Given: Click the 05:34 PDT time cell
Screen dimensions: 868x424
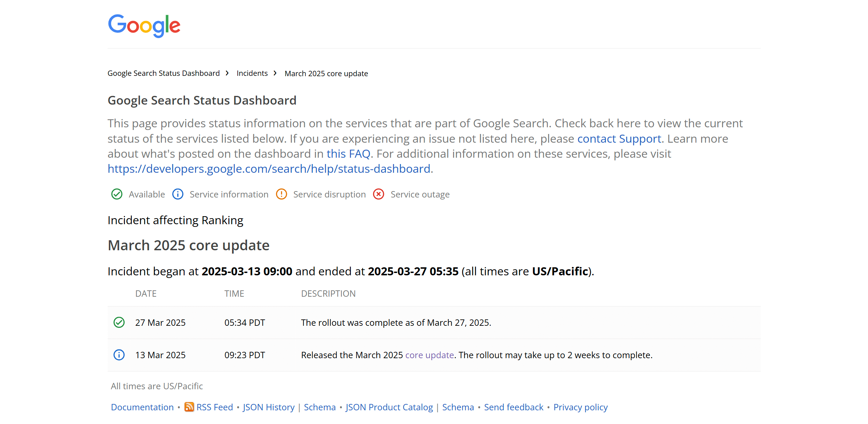Looking at the screenshot, I should point(245,322).
